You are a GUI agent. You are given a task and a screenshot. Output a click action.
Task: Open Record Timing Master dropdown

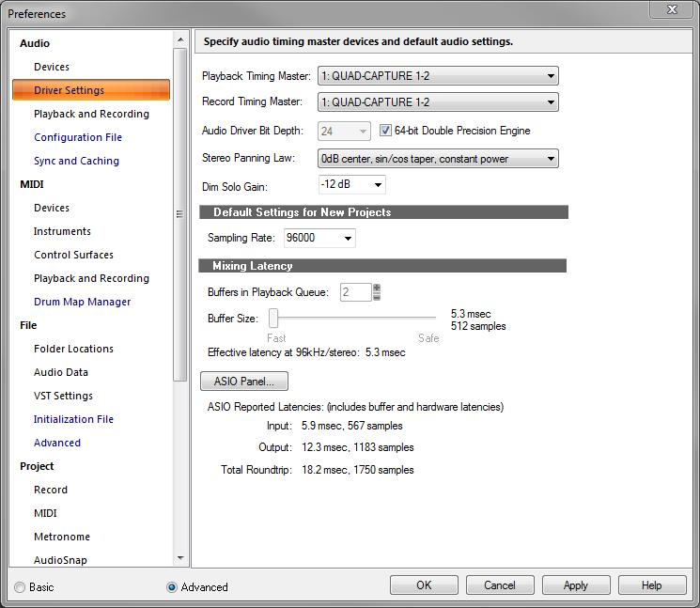point(438,101)
